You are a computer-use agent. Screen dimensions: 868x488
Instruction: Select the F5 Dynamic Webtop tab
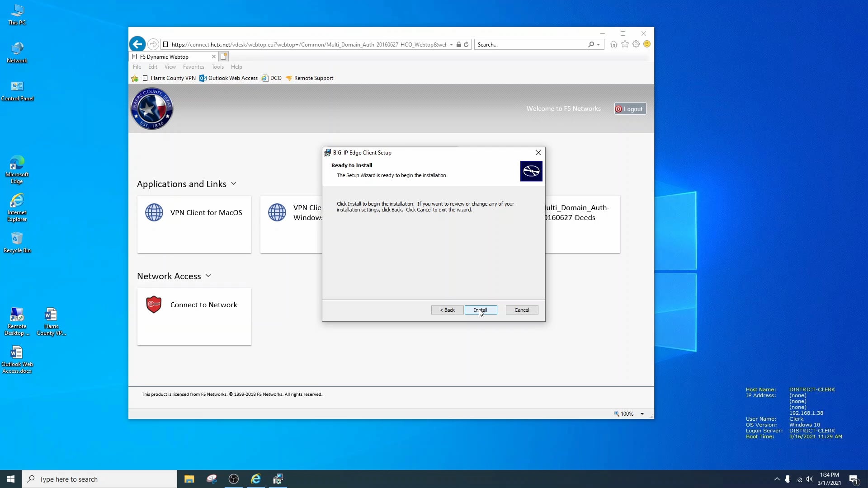(x=164, y=56)
